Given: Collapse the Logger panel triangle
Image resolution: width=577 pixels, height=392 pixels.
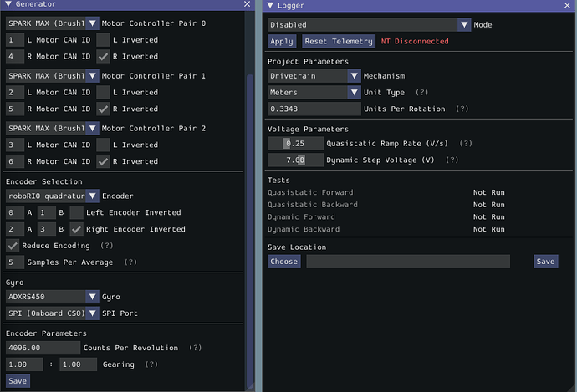Looking at the screenshot, I should (x=270, y=5).
